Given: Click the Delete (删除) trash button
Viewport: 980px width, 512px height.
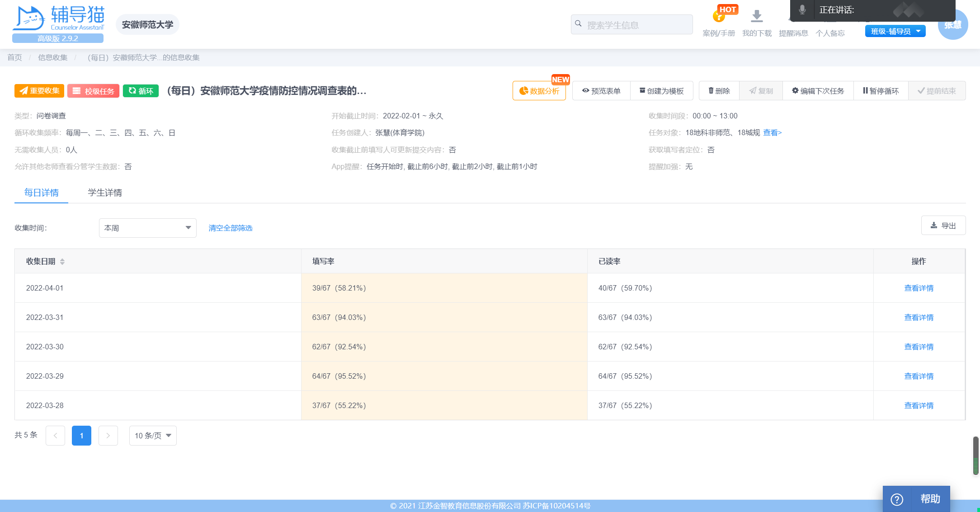Looking at the screenshot, I should click(719, 91).
